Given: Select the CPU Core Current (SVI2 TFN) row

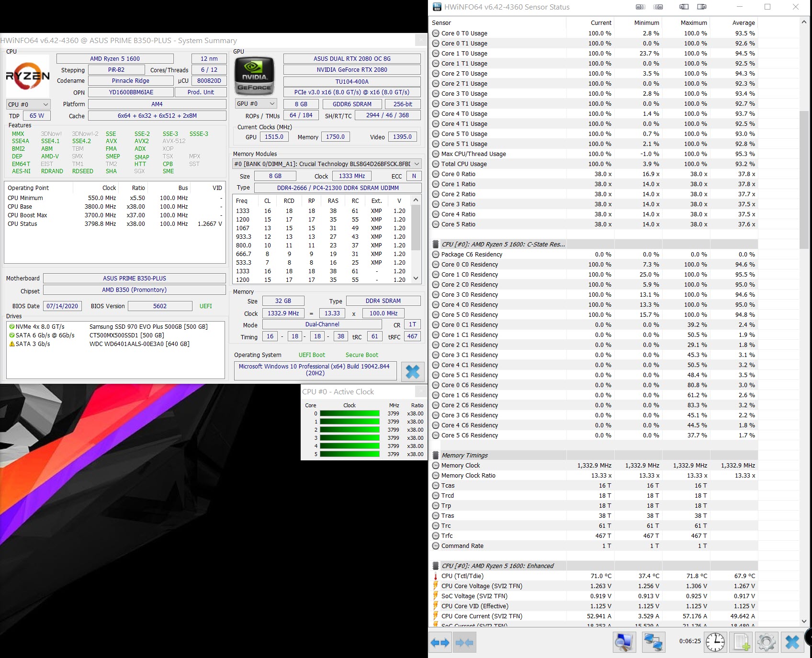Looking at the screenshot, I should 594,616.
